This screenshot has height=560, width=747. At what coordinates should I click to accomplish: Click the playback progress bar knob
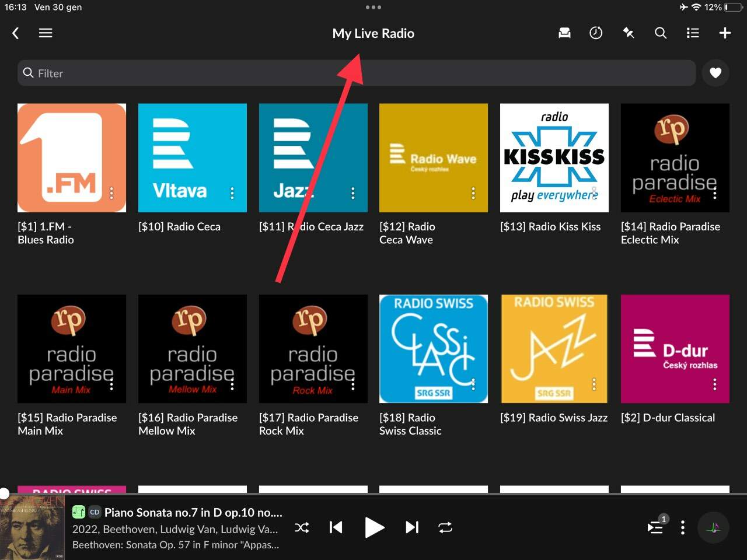click(4, 494)
